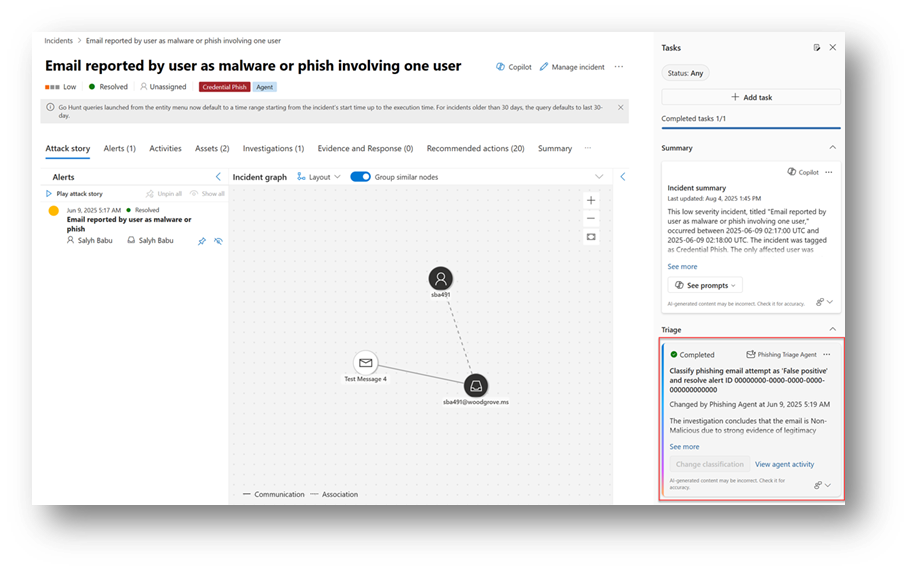Click the Agent tag
Screen dimensions: 910x570
tap(265, 87)
